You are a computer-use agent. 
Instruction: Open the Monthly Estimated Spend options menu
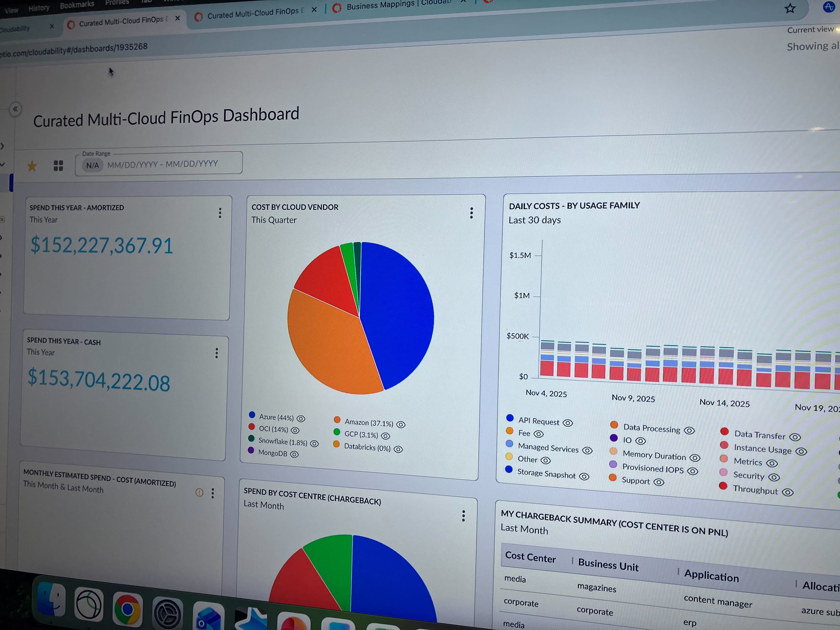tap(213, 493)
